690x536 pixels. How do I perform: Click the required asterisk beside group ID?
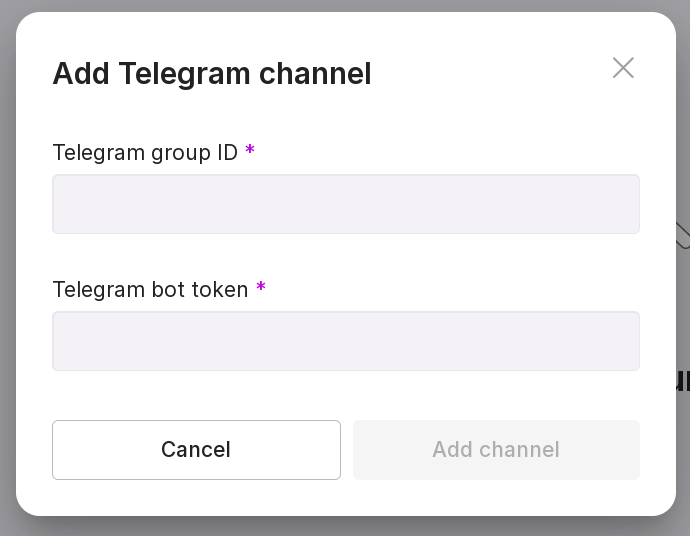(250, 152)
